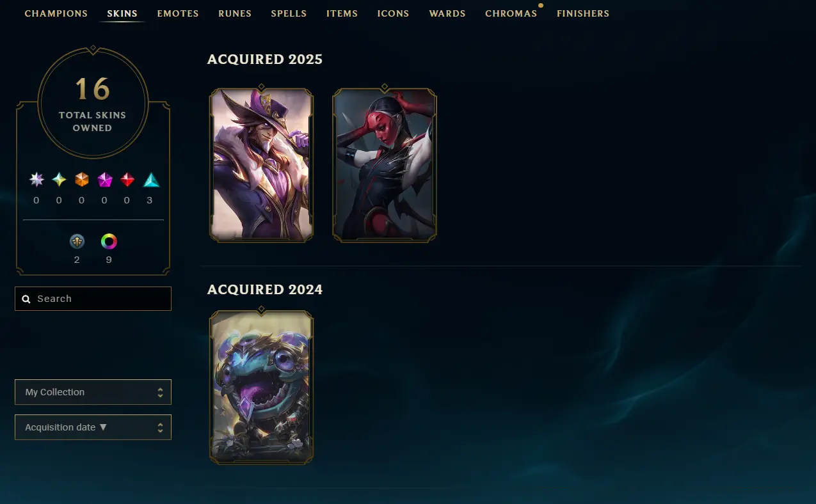
Task: Switch to the Champions tab
Action: [x=56, y=13]
